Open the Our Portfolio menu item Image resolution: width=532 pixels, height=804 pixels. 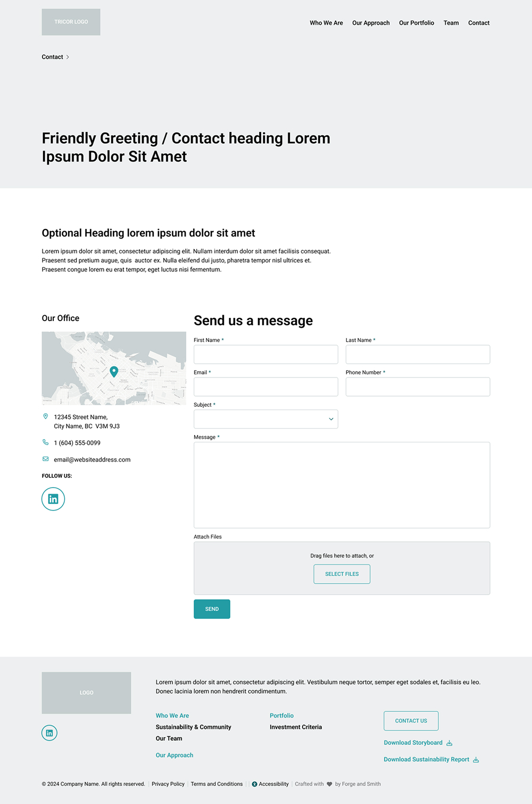tap(417, 23)
